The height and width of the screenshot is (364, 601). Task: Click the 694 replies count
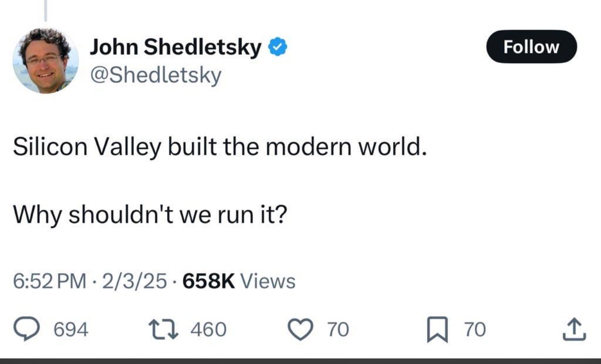click(x=71, y=330)
